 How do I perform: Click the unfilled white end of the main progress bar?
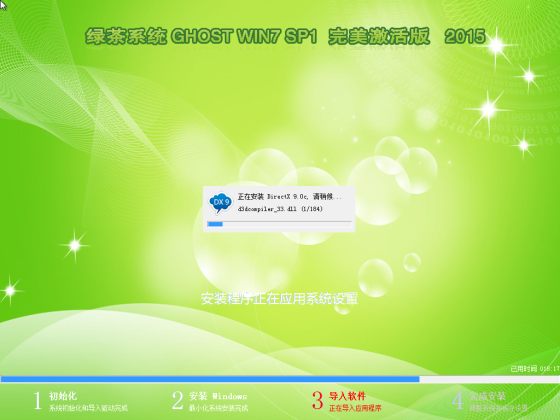point(490,379)
